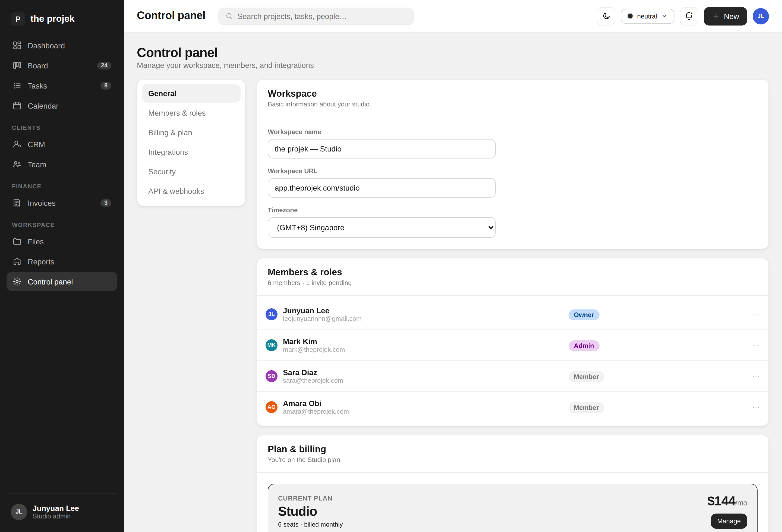Click Junyuan Lee's JL avatar in members list
Viewport: 782px width, 532px height.
pyautogui.click(x=271, y=314)
